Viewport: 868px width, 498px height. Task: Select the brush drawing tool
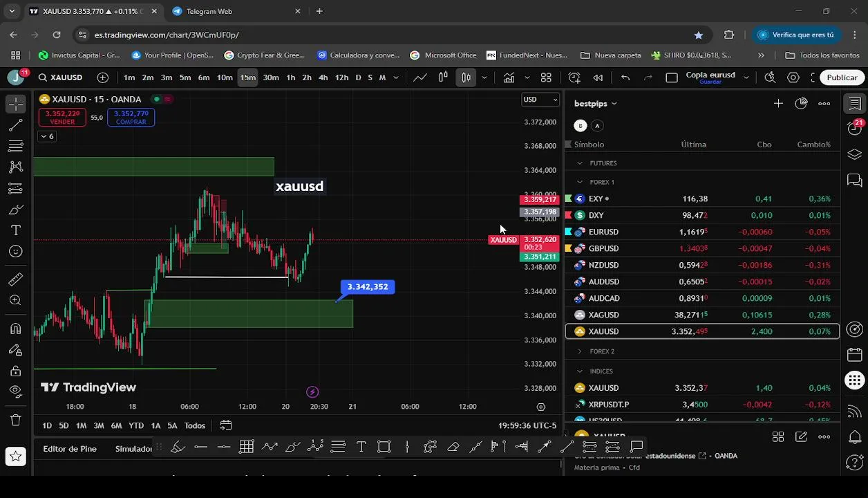click(15, 210)
